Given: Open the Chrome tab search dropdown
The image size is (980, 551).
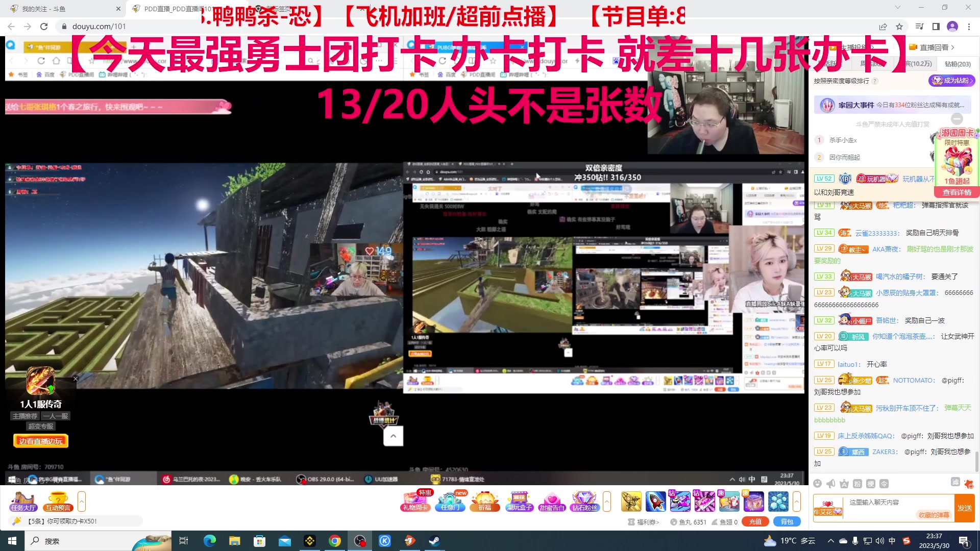Looking at the screenshot, I should coord(898,7).
